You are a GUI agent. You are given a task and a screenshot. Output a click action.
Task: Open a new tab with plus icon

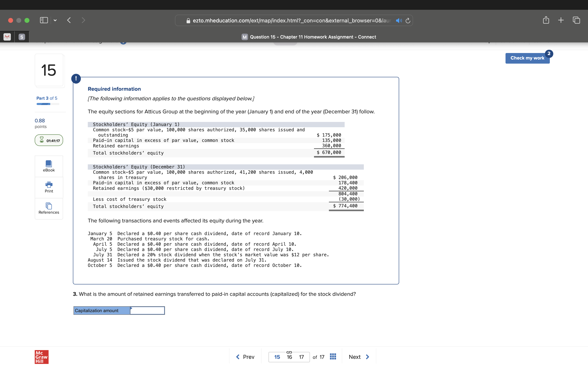561,20
